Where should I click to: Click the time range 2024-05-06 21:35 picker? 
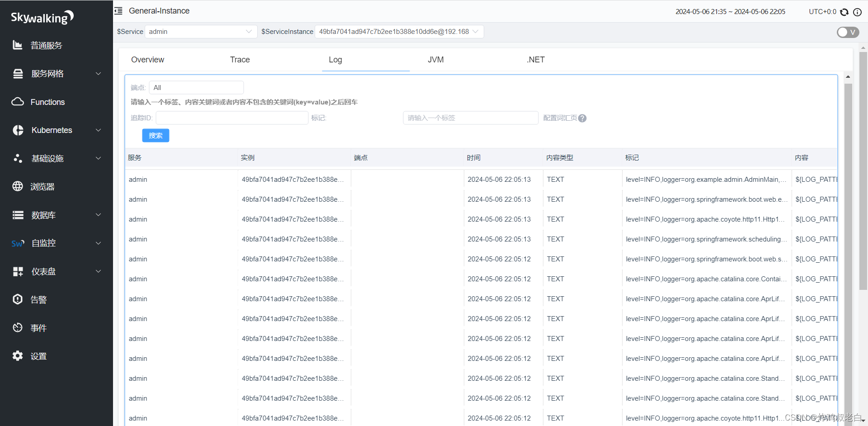coord(730,12)
